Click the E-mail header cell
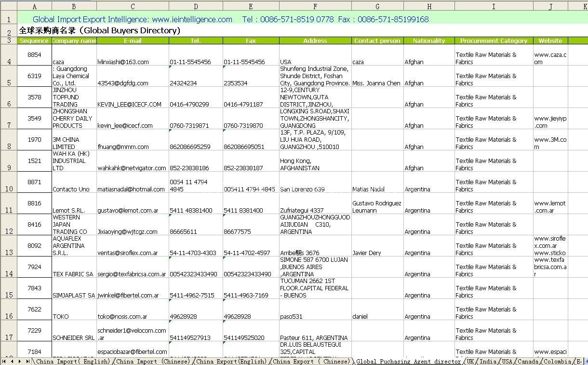Viewport: 588px width, 365px height. [x=133, y=41]
